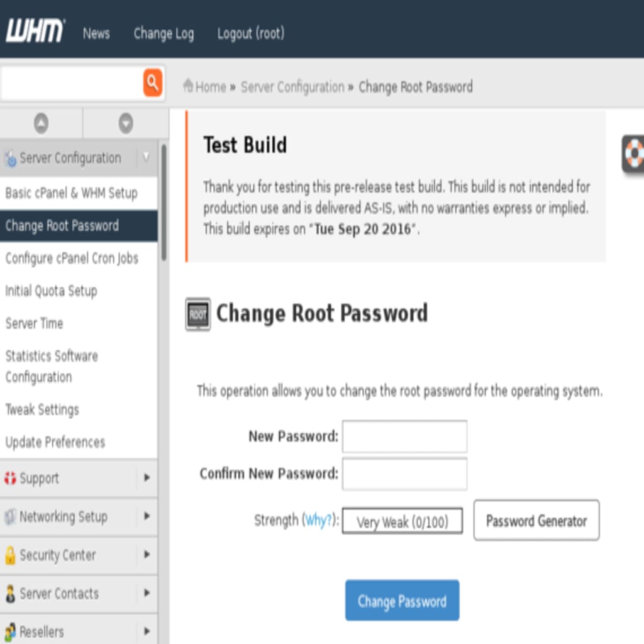
Task: Click the sidebar vertical scrollbar thumb
Action: point(164,203)
